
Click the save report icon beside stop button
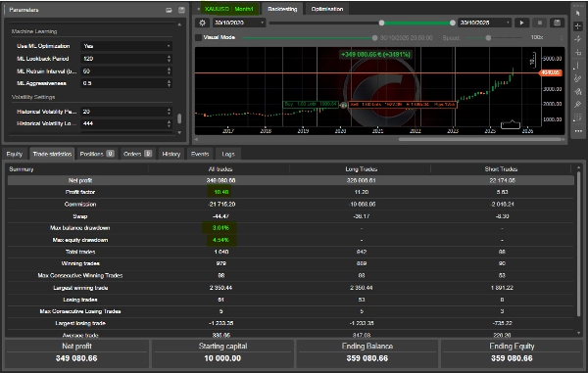[x=558, y=23]
